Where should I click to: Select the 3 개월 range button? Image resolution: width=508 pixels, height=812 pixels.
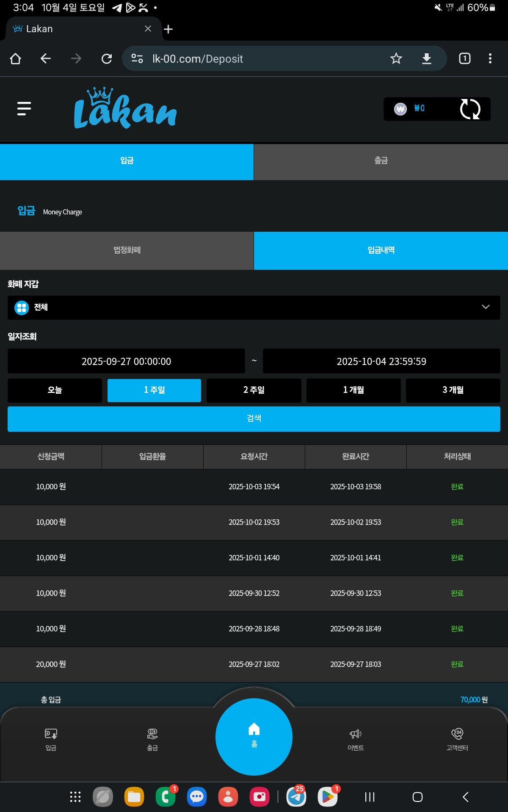[x=453, y=390]
